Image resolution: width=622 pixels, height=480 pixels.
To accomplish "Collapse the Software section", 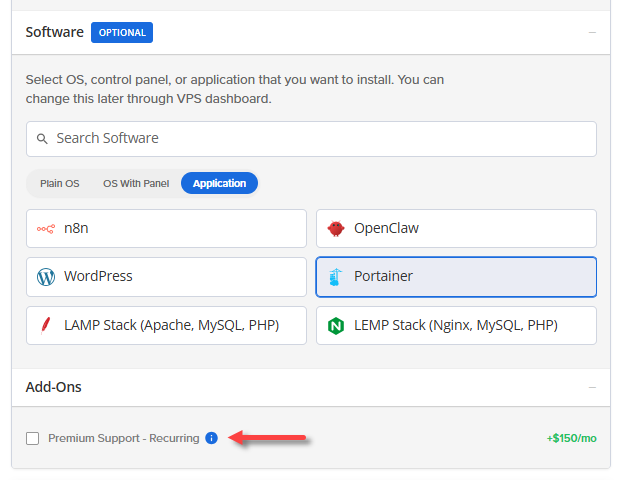I will tap(592, 32).
